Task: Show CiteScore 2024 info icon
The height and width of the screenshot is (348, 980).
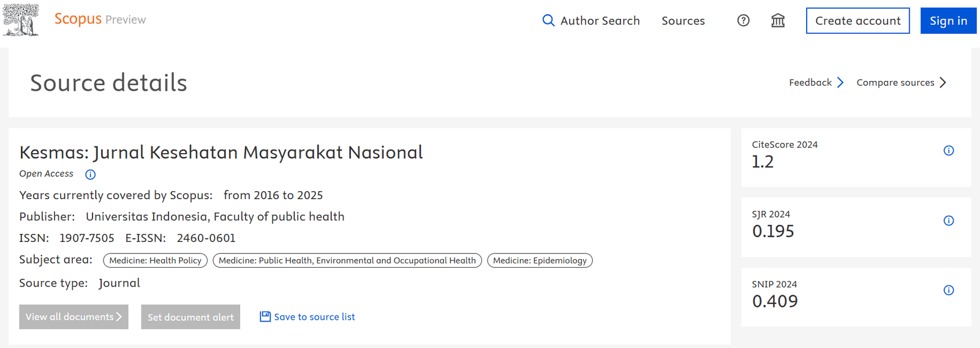Action: pos(948,151)
